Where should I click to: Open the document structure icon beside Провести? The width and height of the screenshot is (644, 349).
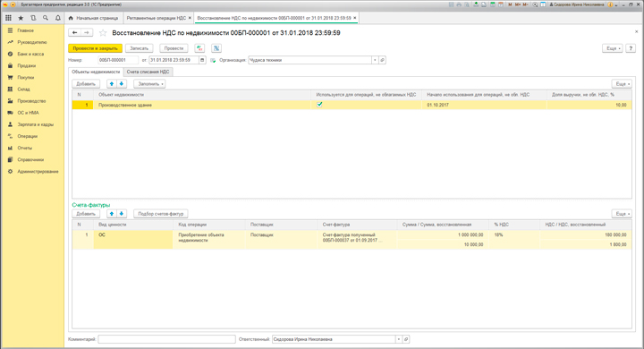[x=216, y=48]
